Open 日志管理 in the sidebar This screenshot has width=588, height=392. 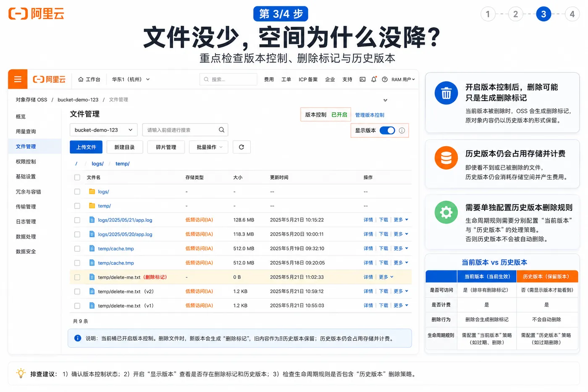26,221
